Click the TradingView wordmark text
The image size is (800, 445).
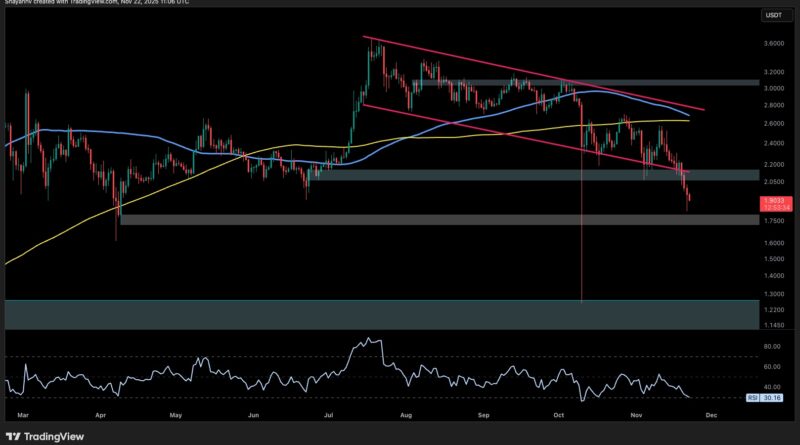click(x=55, y=436)
